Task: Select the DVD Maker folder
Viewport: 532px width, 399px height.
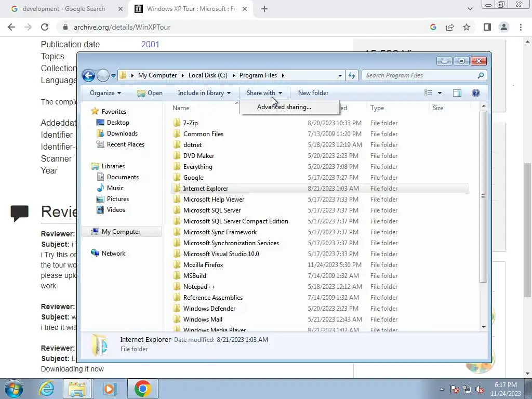Action: pyautogui.click(x=198, y=156)
